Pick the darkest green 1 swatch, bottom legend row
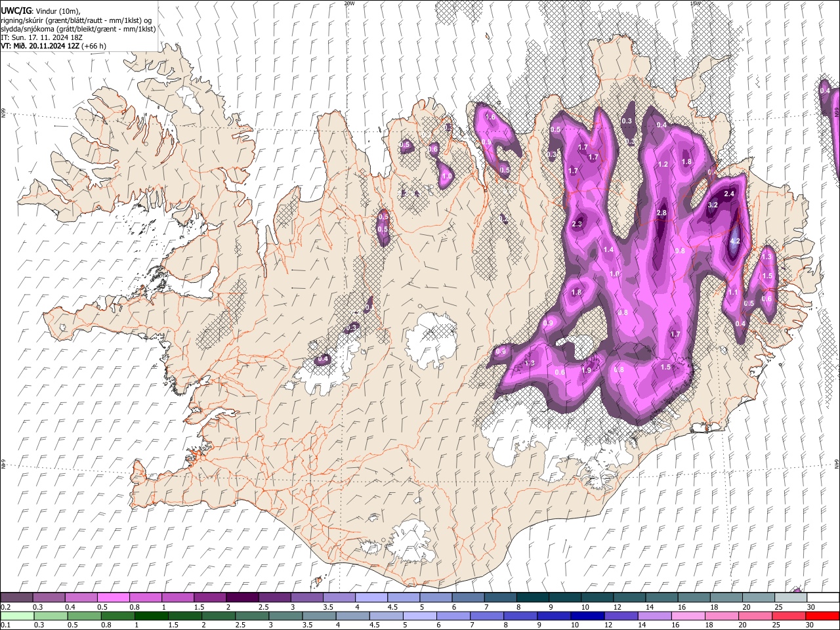Screen dimensions: 840x630 151,616
